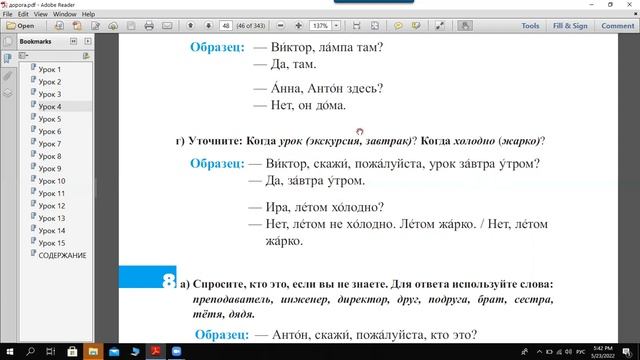This screenshot has width=640, height=360.
Task: Open the zoom level dropdown arrow
Action: point(336,26)
